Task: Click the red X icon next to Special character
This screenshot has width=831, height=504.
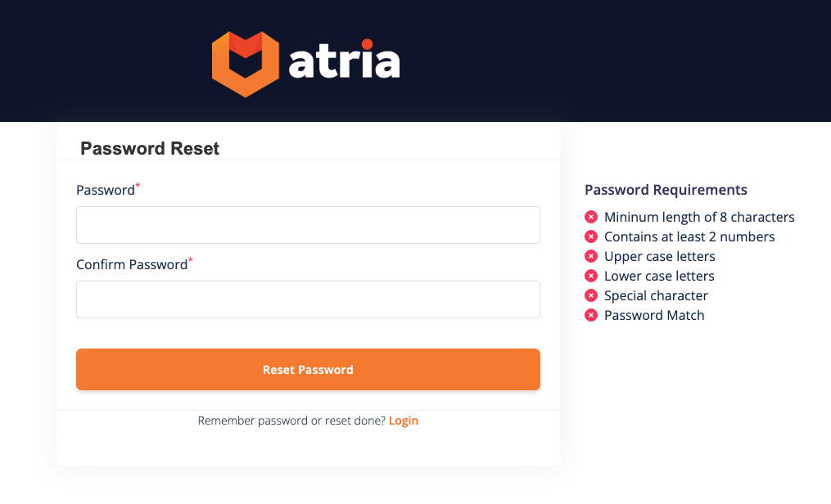Action: tap(591, 295)
